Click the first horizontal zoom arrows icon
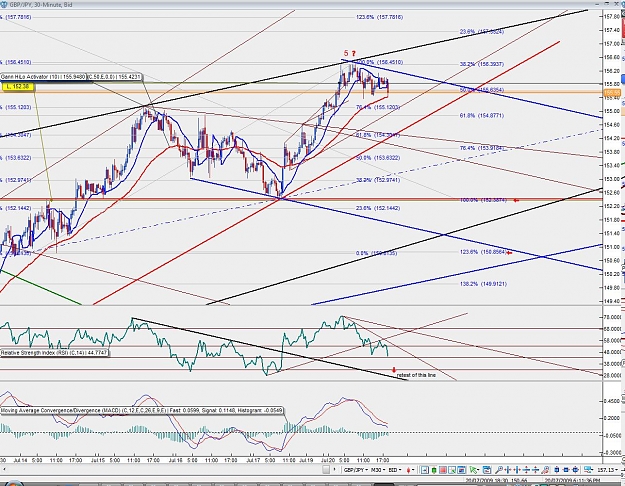This screenshot has width=625, height=486. point(508,470)
